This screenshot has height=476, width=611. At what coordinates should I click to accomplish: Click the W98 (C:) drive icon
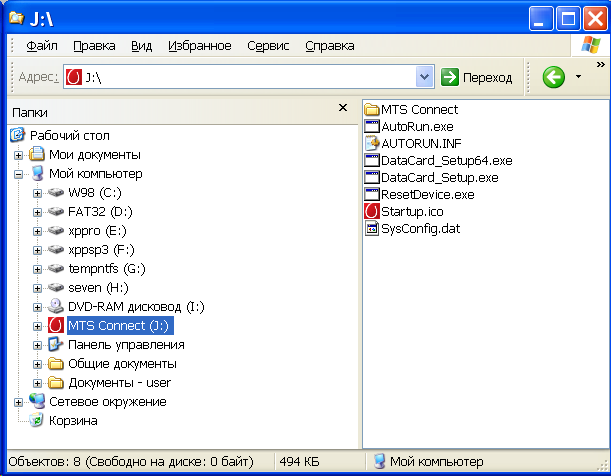click(56, 192)
